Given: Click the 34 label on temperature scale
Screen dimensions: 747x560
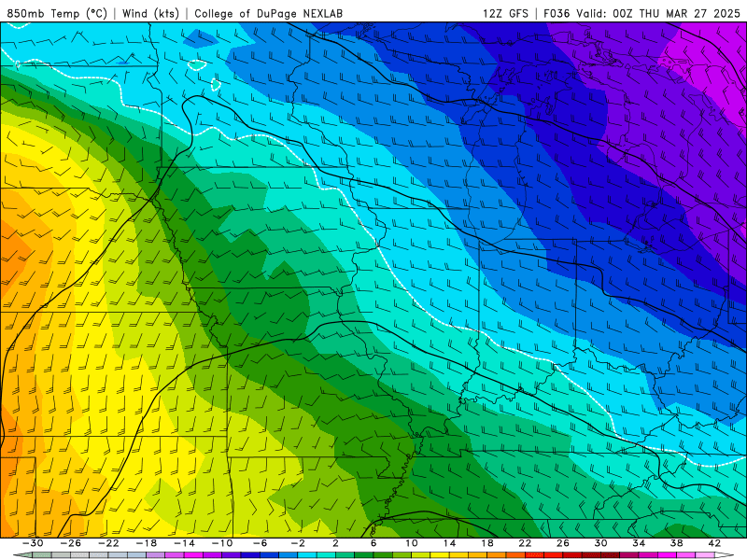Looking at the screenshot, I should (639, 543).
